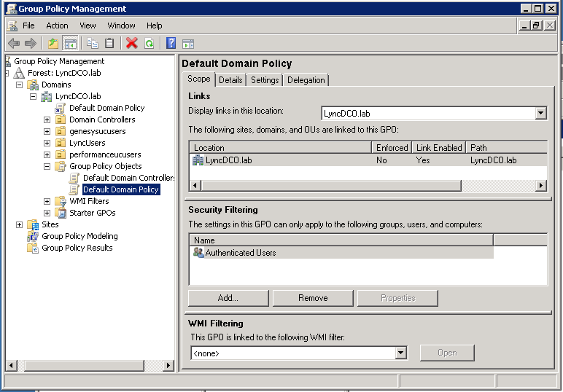This screenshot has width=563, height=392.
Task: Select the Scope tab
Action: pyautogui.click(x=199, y=79)
